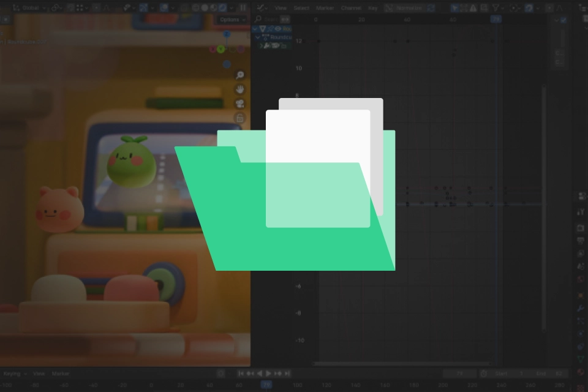Open the viewport snapping elements dropdown
Viewport: 588px width, 392px height.
pyautogui.click(x=82, y=7)
